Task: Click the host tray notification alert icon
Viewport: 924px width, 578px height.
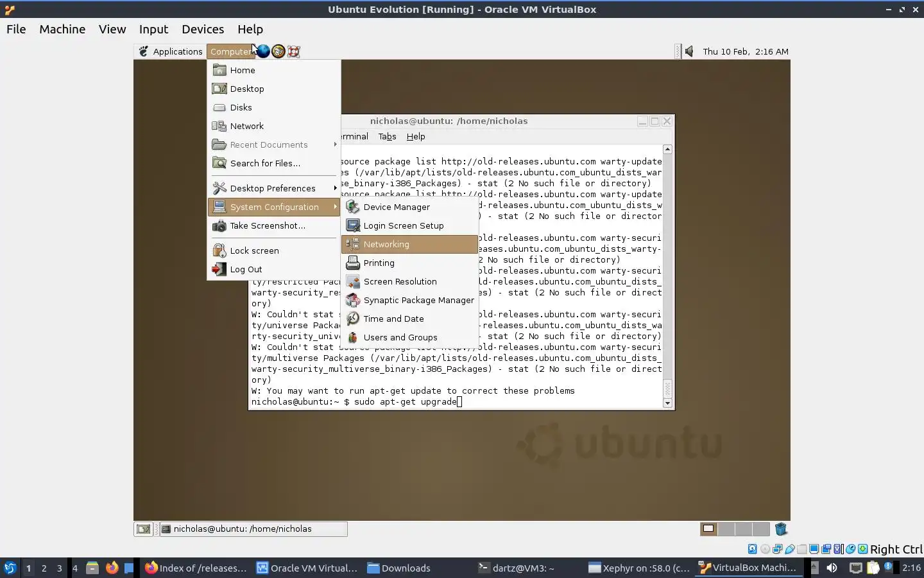Action: click(x=888, y=566)
